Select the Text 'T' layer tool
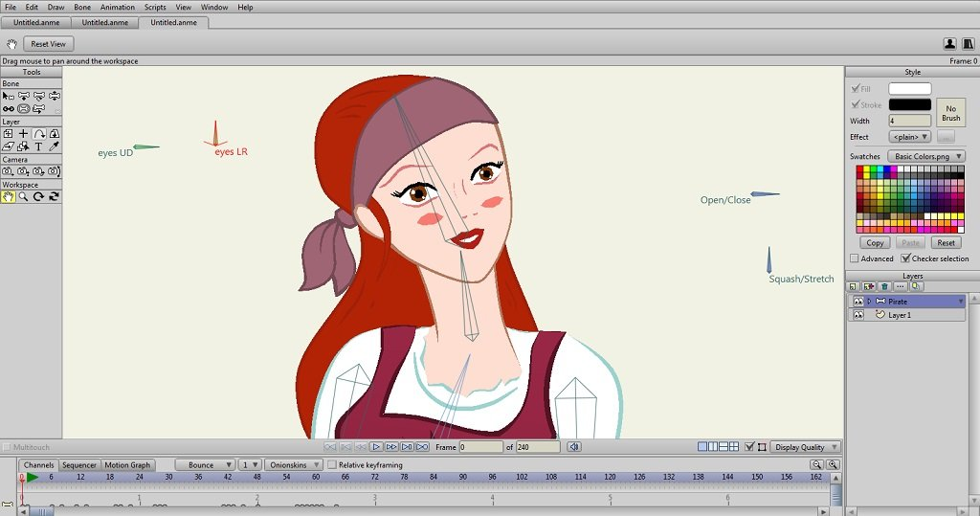The height and width of the screenshot is (516, 980). [38, 146]
